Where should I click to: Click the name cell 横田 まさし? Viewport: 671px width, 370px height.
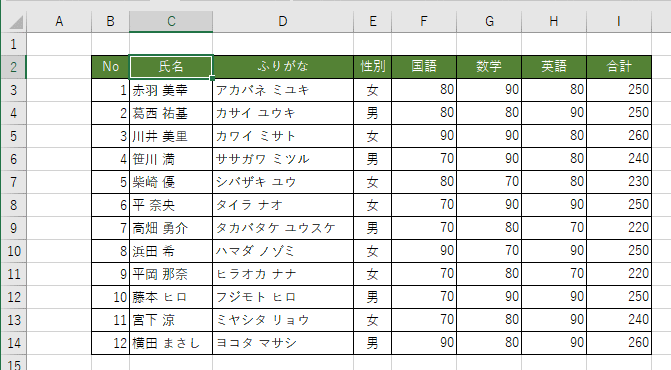(171, 343)
